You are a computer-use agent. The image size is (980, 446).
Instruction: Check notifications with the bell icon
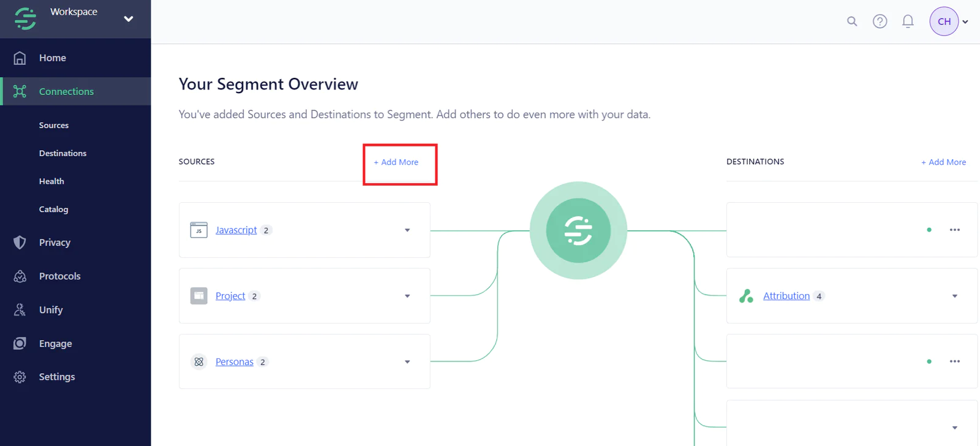click(x=908, y=21)
